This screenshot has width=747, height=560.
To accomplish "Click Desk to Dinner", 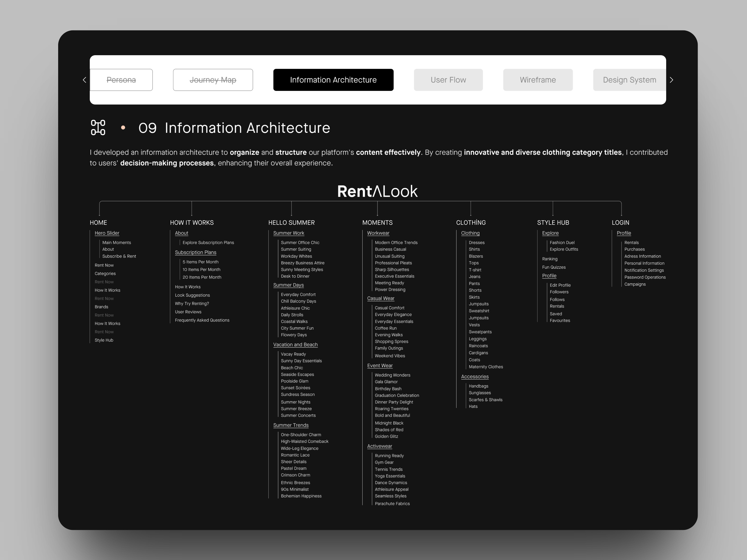I will pos(295,277).
